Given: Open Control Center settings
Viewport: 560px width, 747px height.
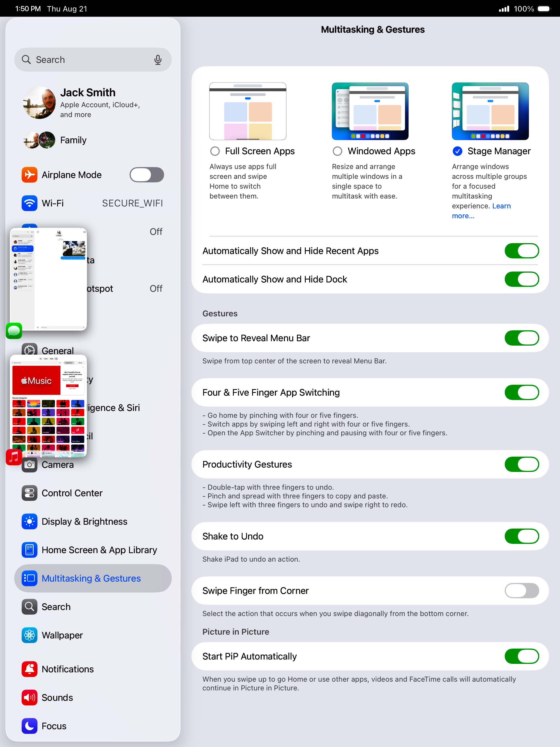Looking at the screenshot, I should point(93,493).
